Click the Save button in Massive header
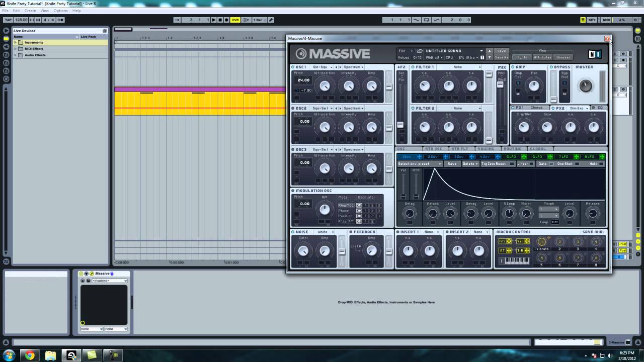 pyautogui.click(x=502, y=51)
